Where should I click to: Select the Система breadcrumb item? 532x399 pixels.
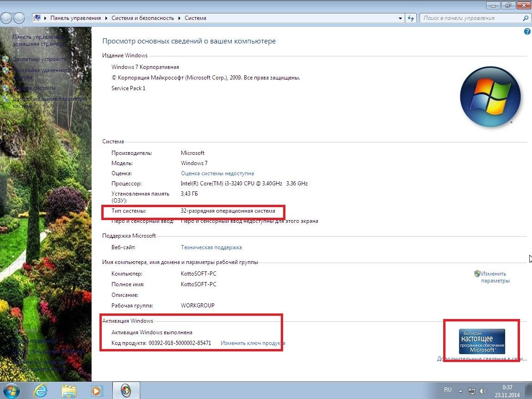tap(195, 18)
